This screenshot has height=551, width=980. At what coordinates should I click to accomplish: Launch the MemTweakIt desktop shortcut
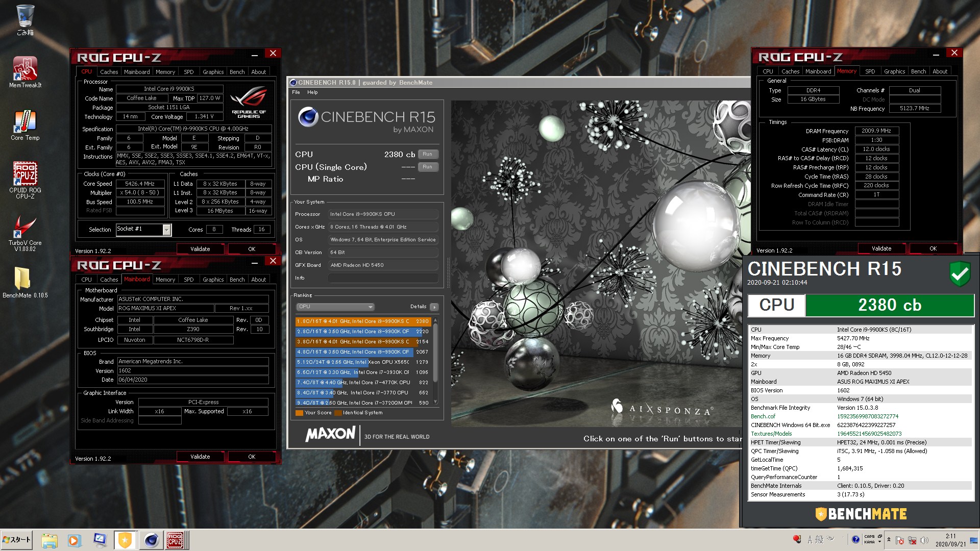coord(25,72)
